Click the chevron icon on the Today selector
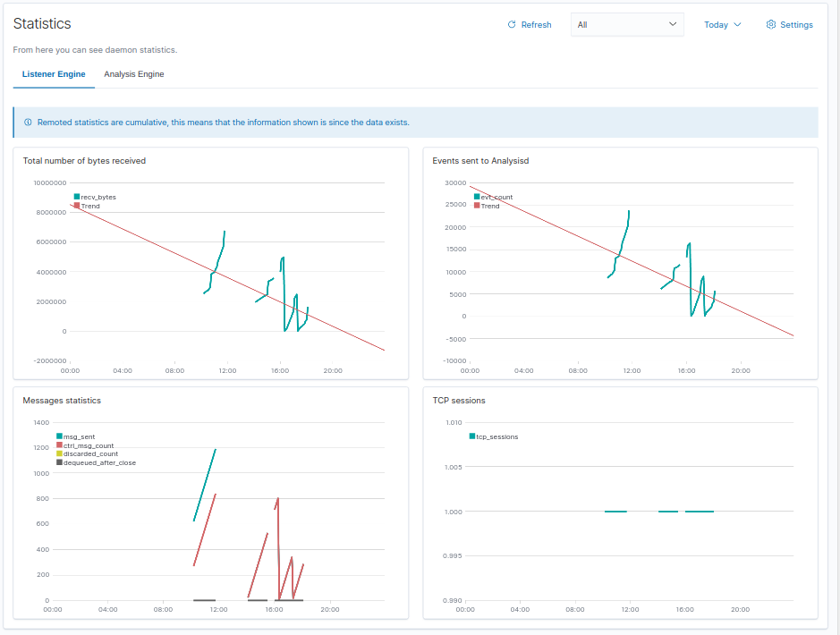The image size is (840, 635). (x=736, y=24)
